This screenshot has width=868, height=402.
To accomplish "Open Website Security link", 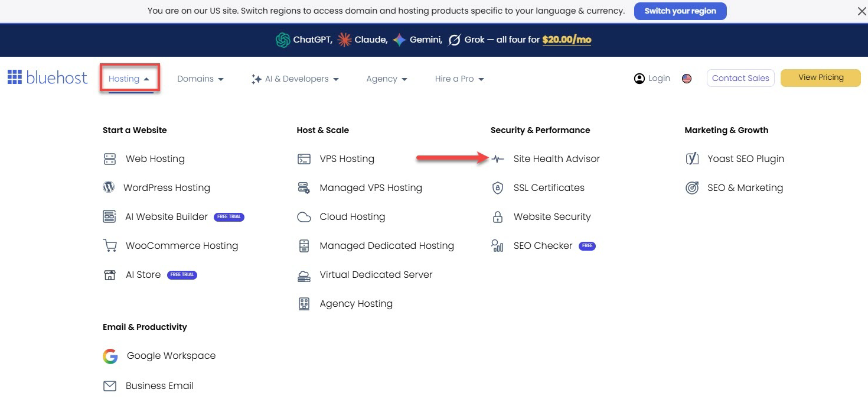I will coord(552,217).
